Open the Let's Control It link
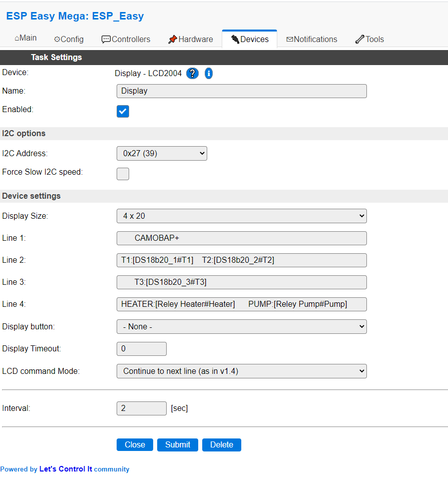The height and width of the screenshot is (482, 448). point(66,469)
